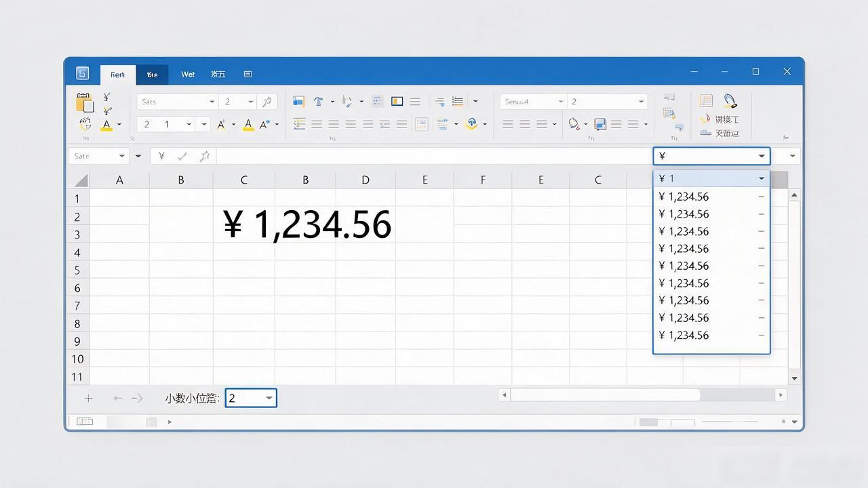Click the formula bar input field
868x488 pixels.
pyautogui.click(x=434, y=156)
